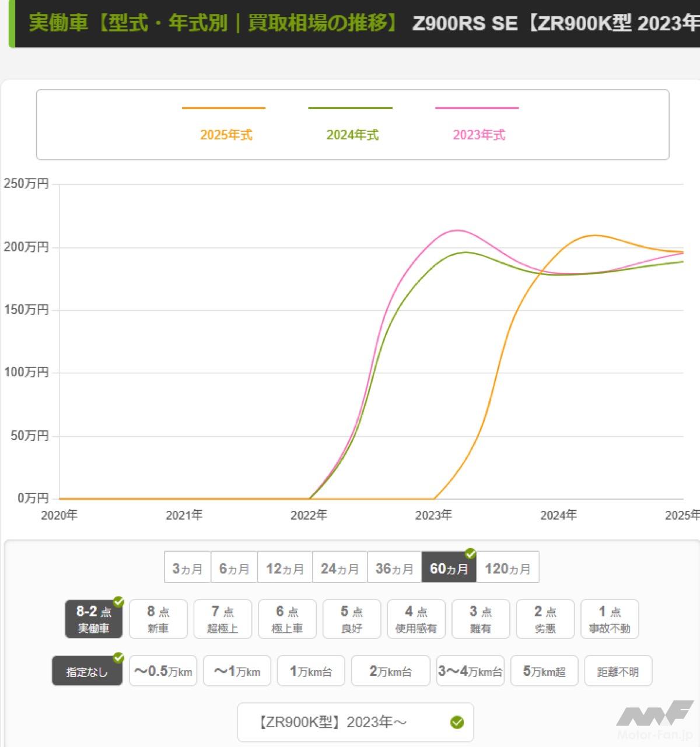Select the 8-2点 実働車 condition
The width and height of the screenshot is (700, 747).
[93, 619]
